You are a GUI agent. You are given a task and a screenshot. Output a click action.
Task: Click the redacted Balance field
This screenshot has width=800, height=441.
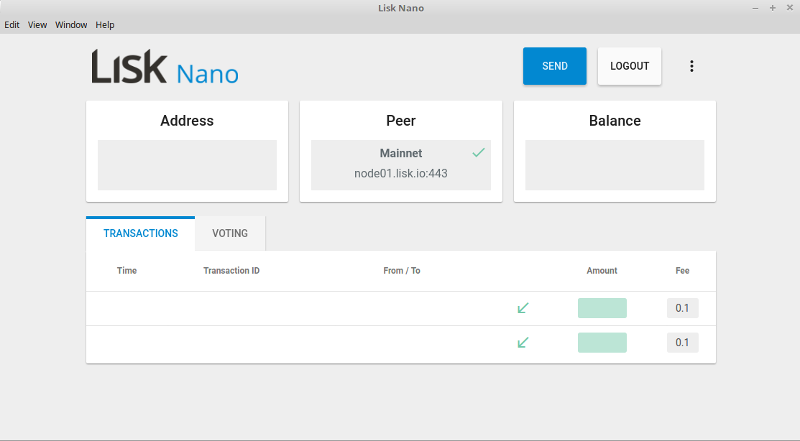point(615,165)
